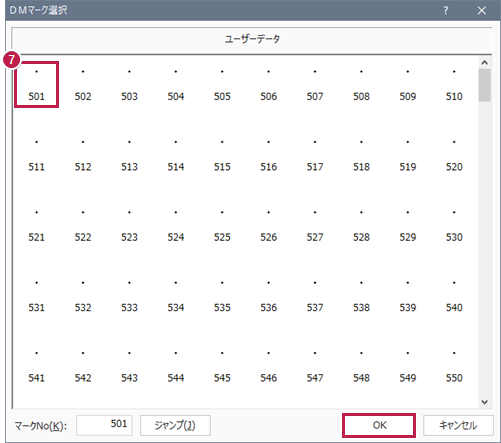Pick mark 550 in the grid
Screen dimensions: 501x443
[x=454, y=366]
